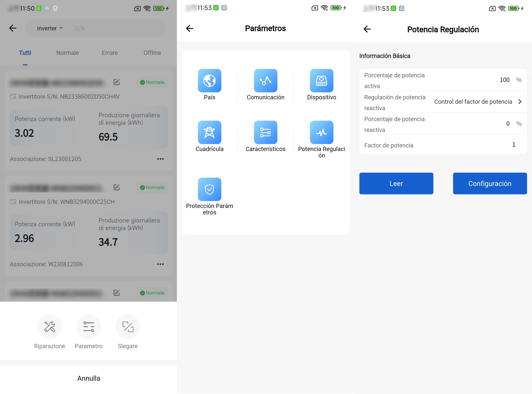The width and height of the screenshot is (532, 394).
Task: Tap the Slegare unbind icon
Action: [128, 327]
